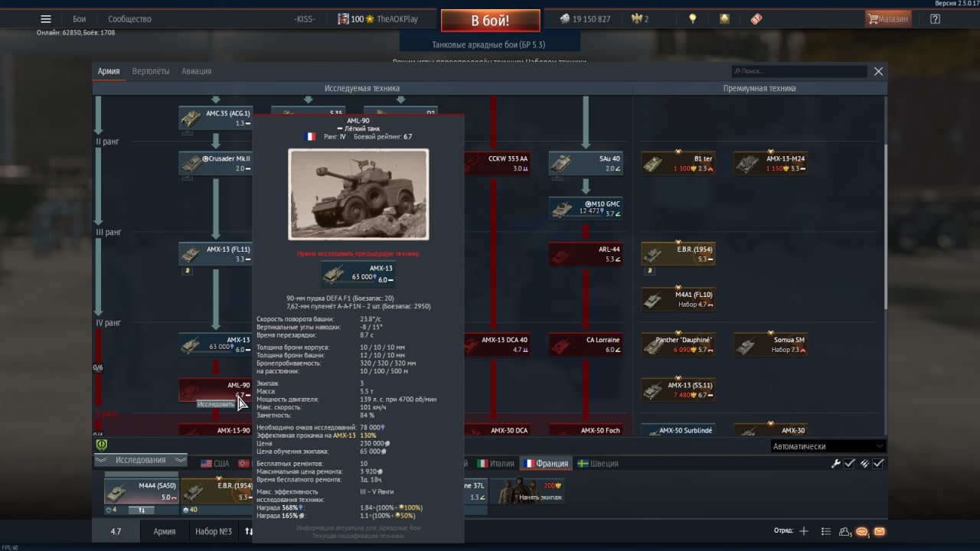980x551 pixels.
Task: Select the CA Lorraine vehicle
Action: (586, 344)
